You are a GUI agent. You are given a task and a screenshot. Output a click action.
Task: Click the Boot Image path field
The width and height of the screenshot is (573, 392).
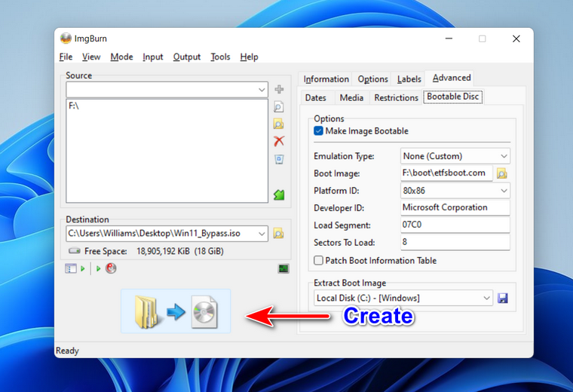tap(446, 173)
